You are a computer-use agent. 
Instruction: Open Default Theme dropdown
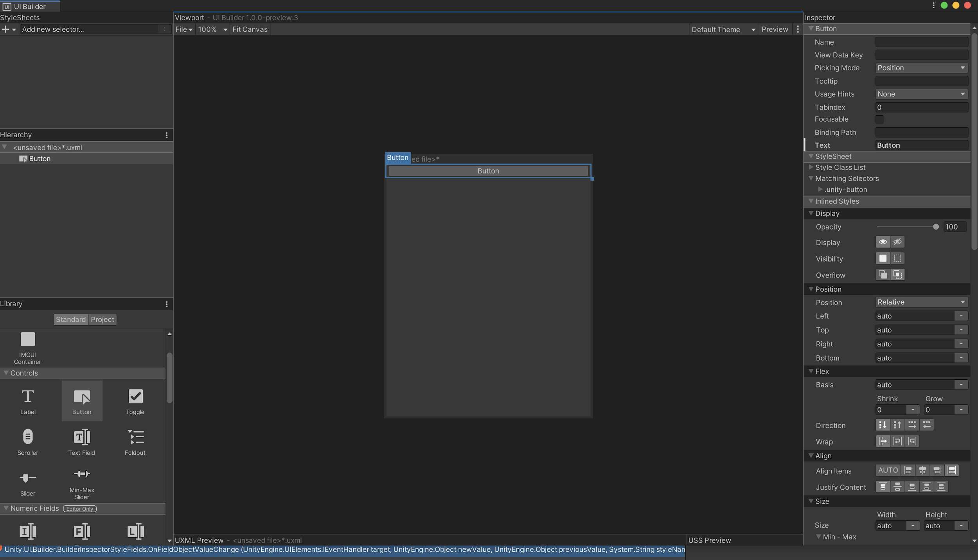tap(723, 29)
